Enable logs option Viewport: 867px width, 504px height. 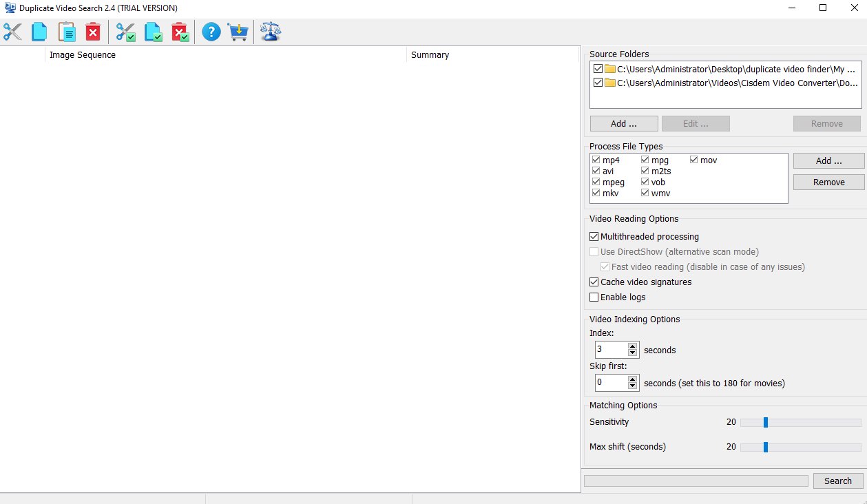(x=594, y=297)
